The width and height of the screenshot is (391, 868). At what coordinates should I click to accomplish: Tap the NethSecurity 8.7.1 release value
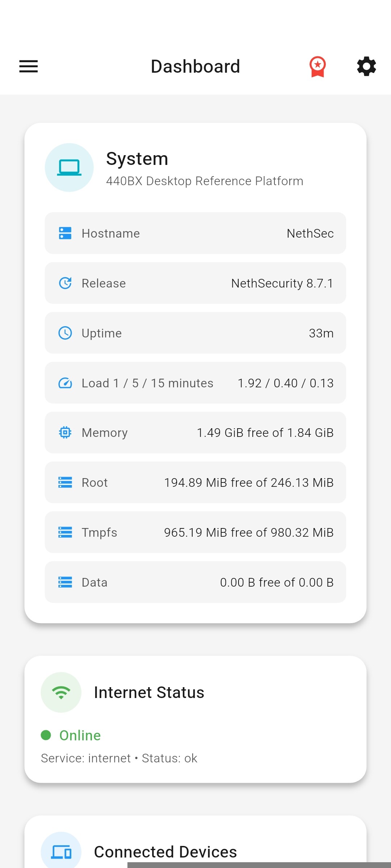click(x=282, y=283)
